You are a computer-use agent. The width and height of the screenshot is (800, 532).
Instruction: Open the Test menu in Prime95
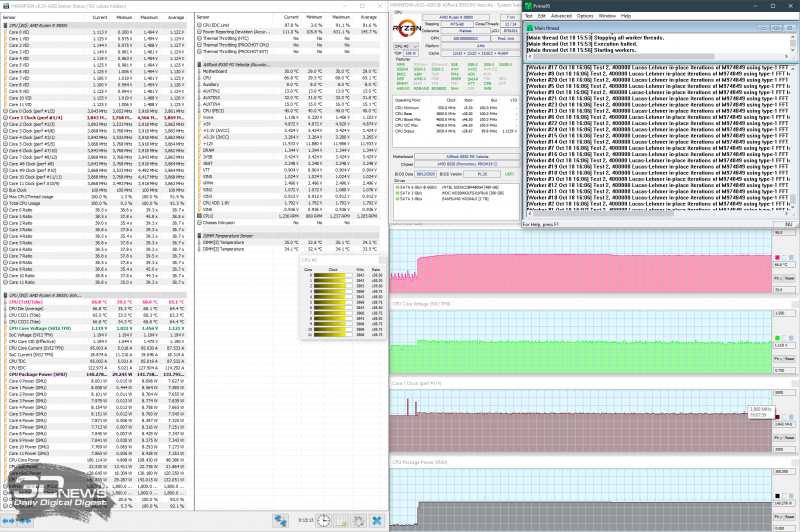[x=529, y=16]
